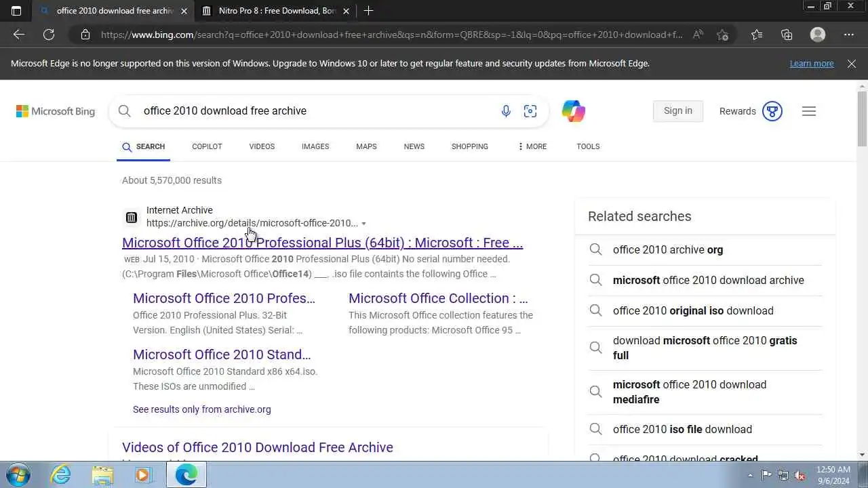Select the MAPS tab
This screenshot has height=488, width=868.
366,146
